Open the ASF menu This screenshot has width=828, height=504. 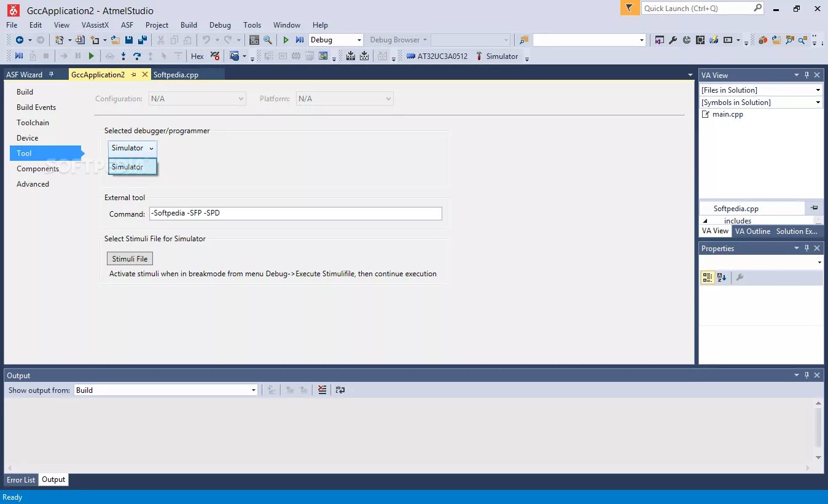[127, 25]
